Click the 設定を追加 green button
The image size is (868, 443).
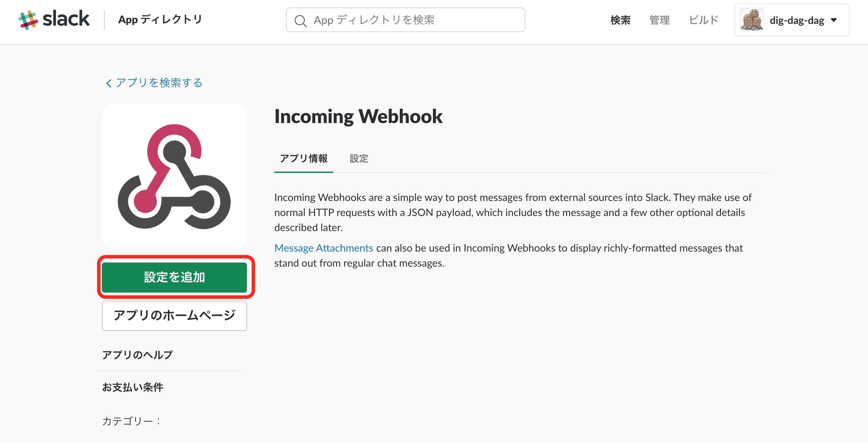pyautogui.click(x=174, y=277)
